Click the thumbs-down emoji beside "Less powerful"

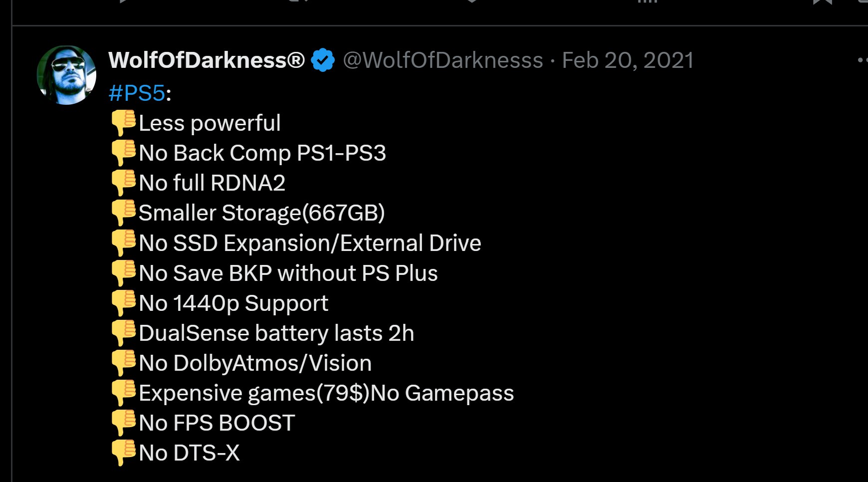[x=124, y=123]
